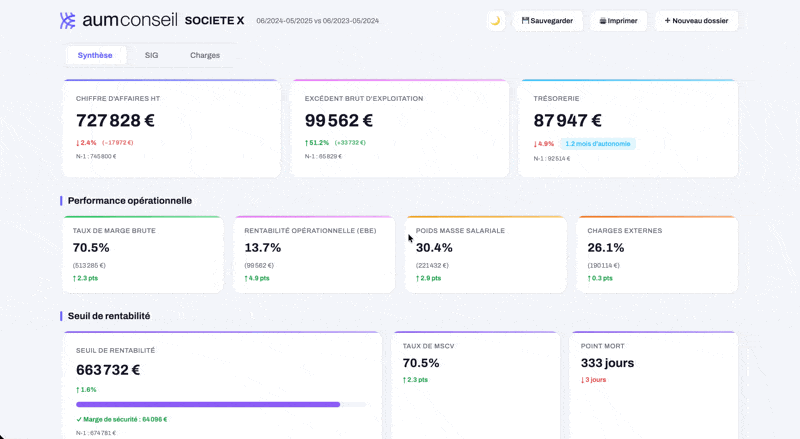This screenshot has height=439, width=800.
Task: Click the Sauvegarder button
Action: [547, 21]
